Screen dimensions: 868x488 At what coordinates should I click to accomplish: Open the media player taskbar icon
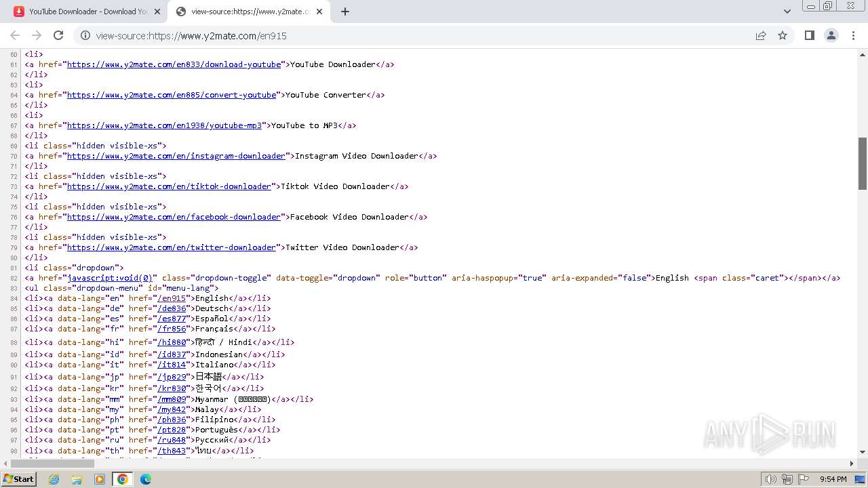point(100,479)
